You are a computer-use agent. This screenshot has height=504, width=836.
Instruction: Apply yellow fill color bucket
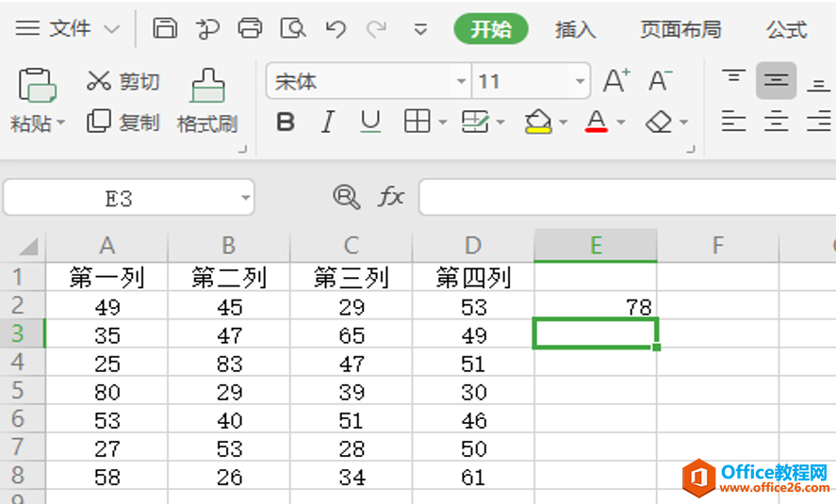(538, 121)
